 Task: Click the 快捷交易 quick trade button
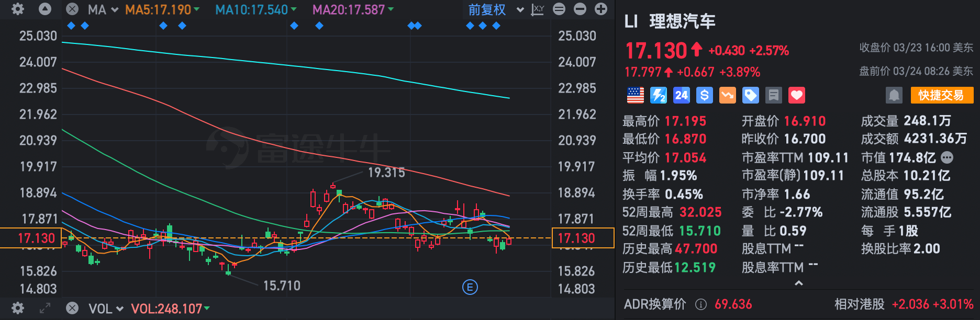pos(941,95)
